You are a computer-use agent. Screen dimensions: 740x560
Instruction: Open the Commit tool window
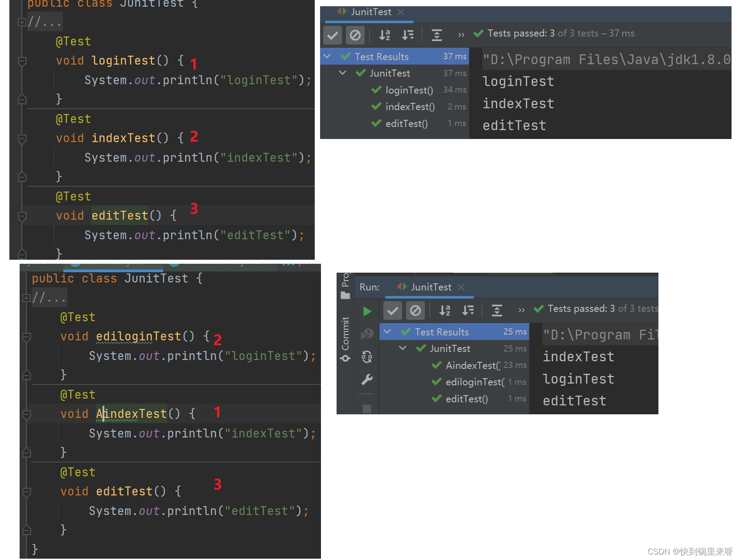(345, 332)
